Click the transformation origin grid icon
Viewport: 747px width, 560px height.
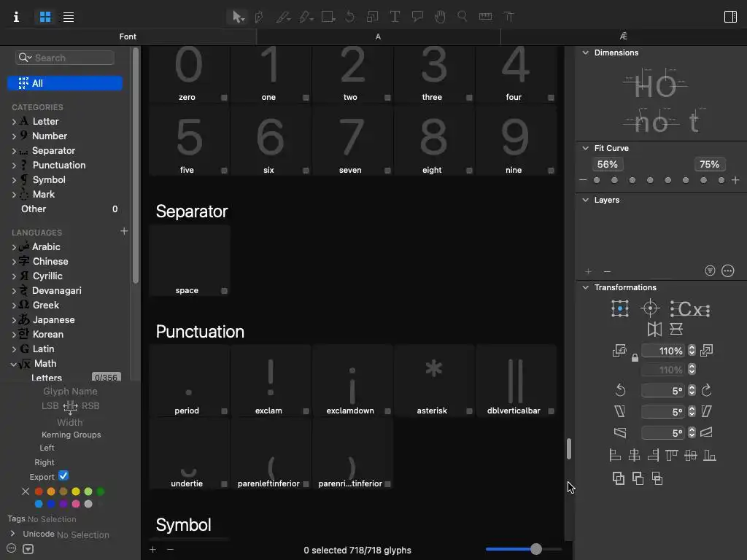[x=620, y=308]
